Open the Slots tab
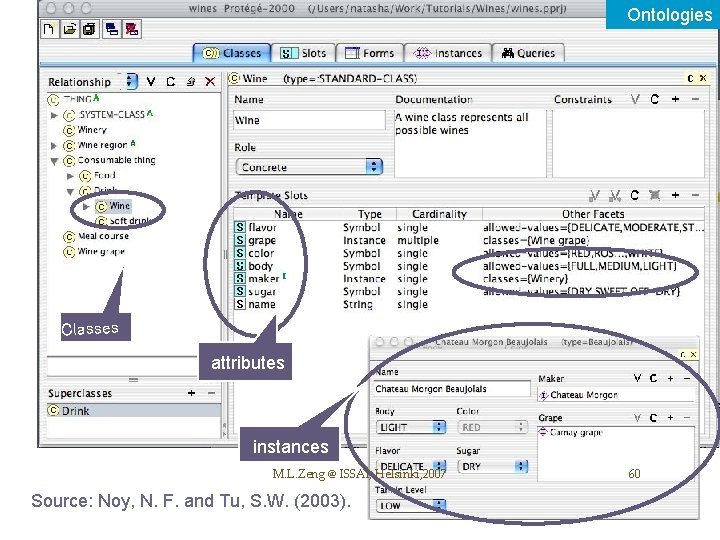Viewport: 720px width, 540px height. 303,53
